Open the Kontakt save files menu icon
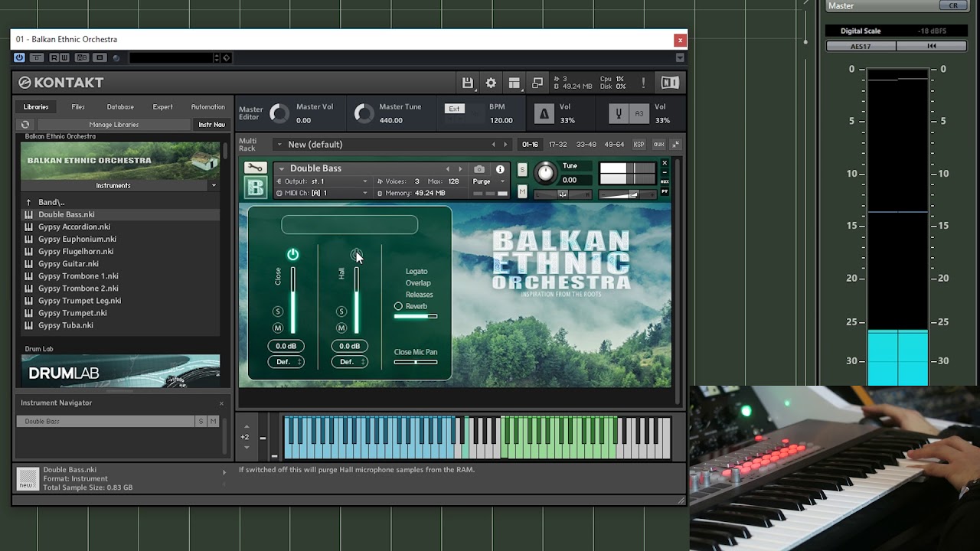Viewport: 980px width, 551px height. tap(467, 83)
